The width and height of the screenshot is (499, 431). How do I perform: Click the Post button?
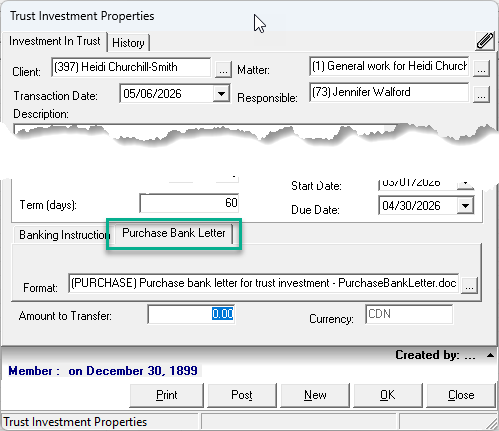click(242, 395)
